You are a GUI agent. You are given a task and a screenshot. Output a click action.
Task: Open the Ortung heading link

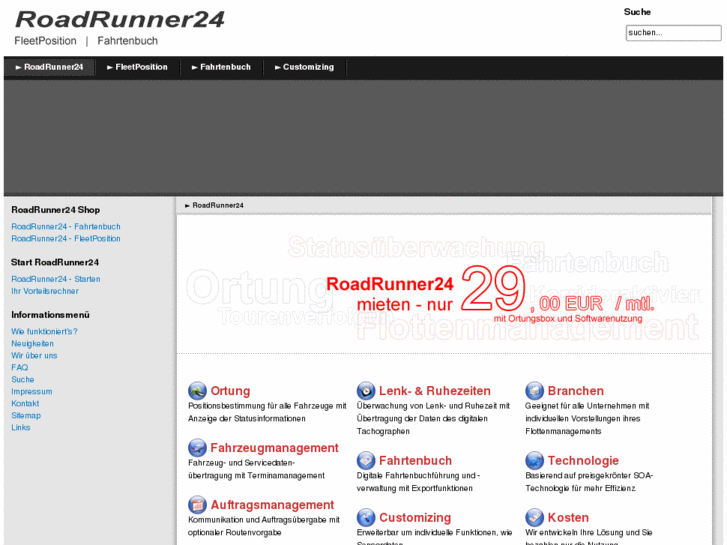pos(230,391)
